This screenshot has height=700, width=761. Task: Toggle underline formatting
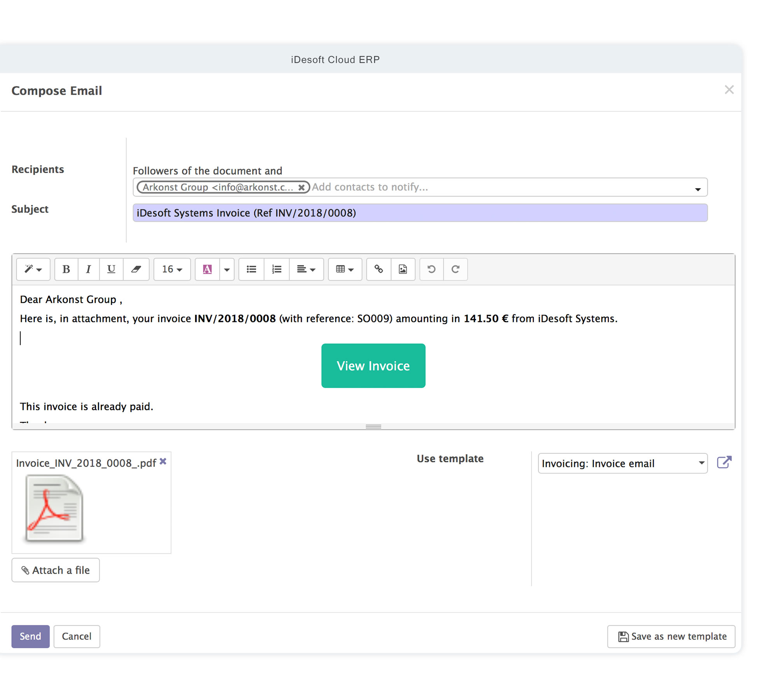pyautogui.click(x=111, y=269)
